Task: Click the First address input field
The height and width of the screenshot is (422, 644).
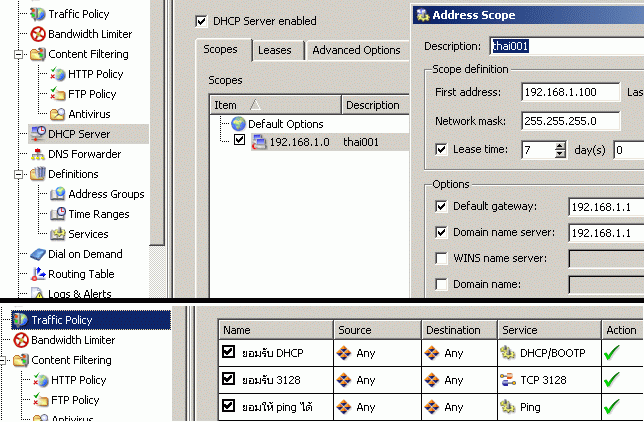Action: click(x=570, y=92)
